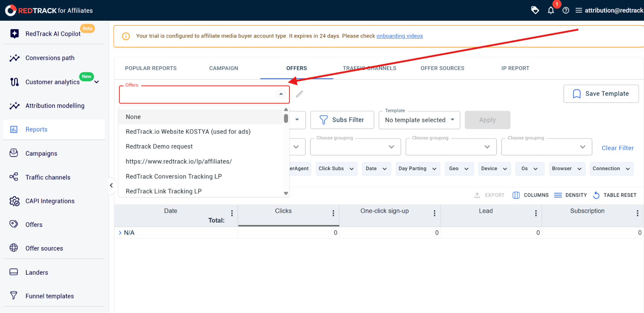
Task: Open the help question mark icon
Action: [x=566, y=11]
